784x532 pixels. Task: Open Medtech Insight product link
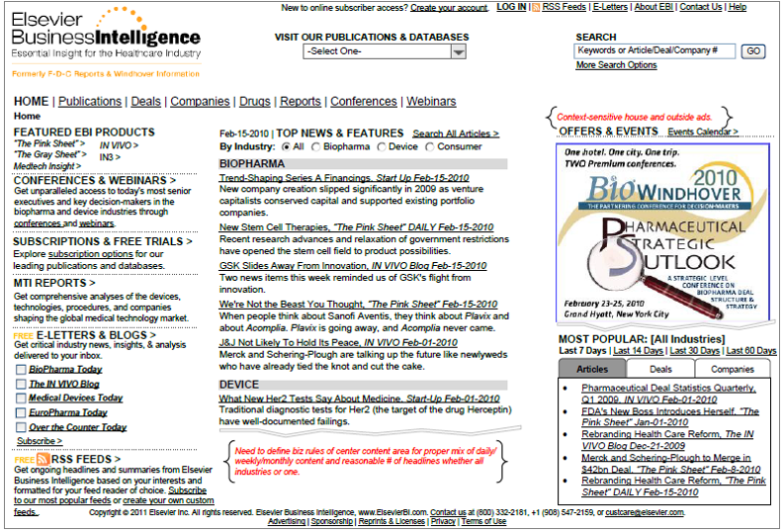(x=47, y=166)
